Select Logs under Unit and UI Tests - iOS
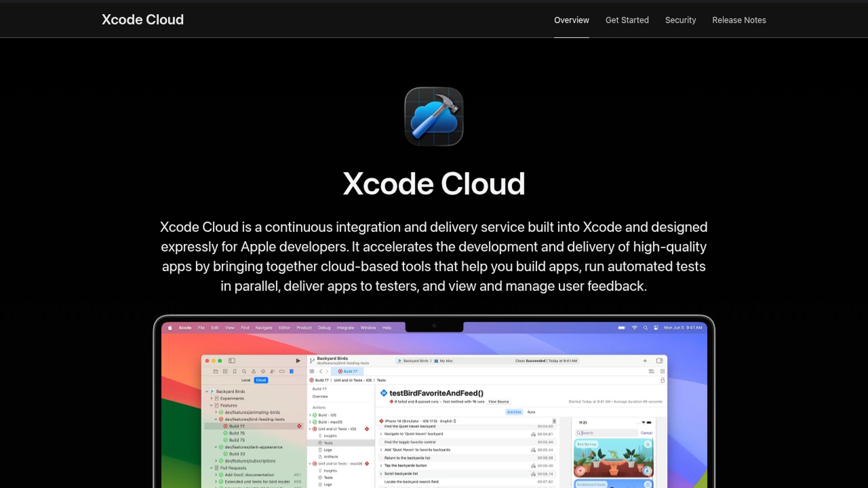Screen dimensions: 868x488 (x=328, y=450)
